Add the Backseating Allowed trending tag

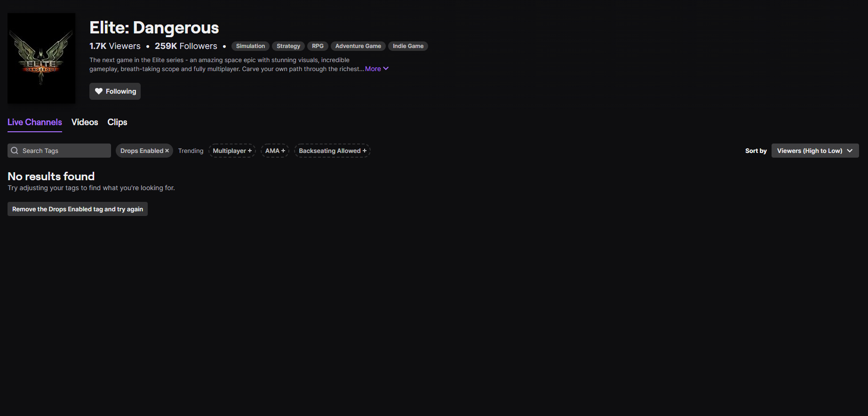coord(332,151)
